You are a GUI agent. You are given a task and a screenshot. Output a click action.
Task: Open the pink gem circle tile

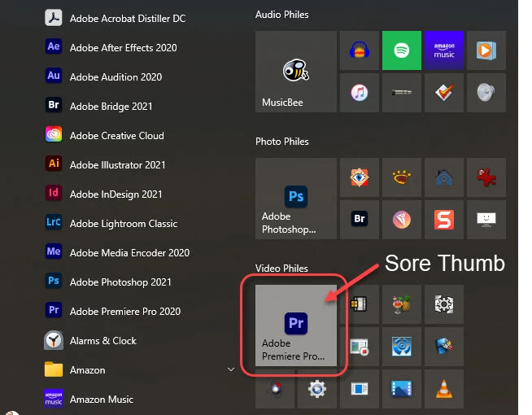point(402,220)
